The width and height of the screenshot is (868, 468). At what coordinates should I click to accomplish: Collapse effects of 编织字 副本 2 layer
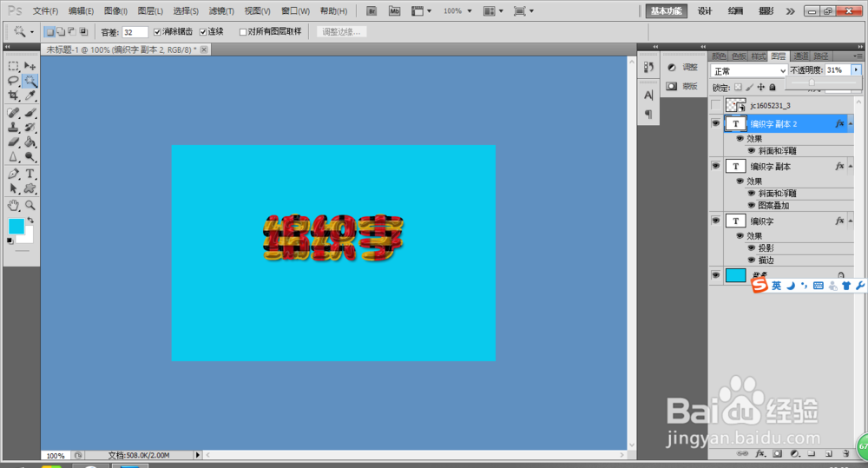coord(851,123)
